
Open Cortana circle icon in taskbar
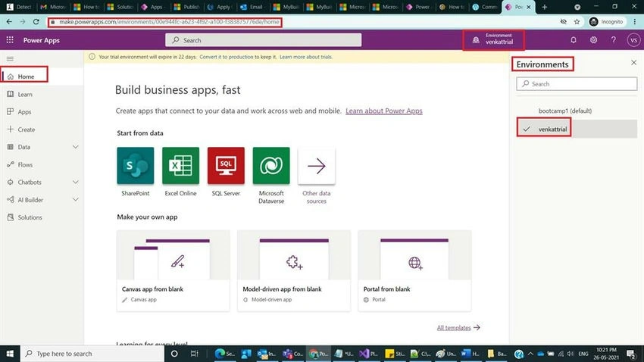click(174, 354)
